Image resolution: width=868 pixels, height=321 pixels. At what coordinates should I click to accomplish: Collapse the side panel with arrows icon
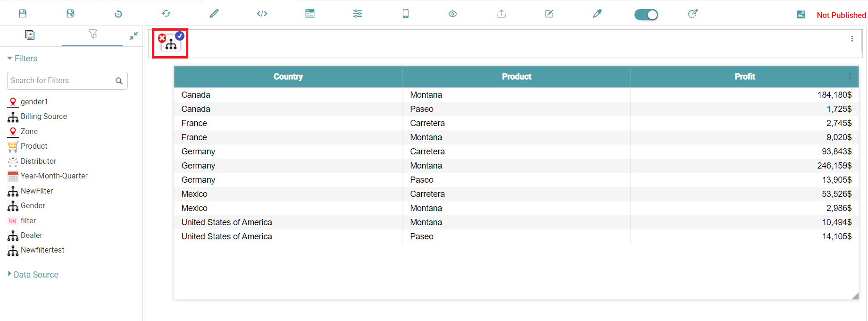point(134,36)
